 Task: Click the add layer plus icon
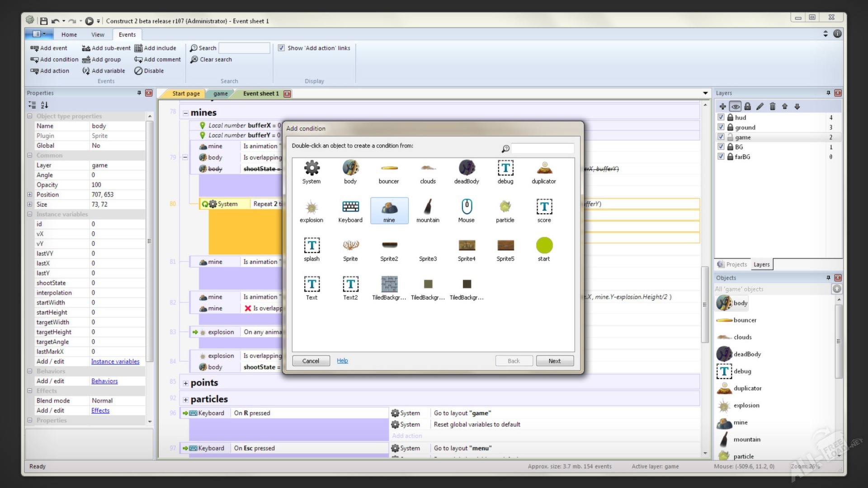pos(722,107)
